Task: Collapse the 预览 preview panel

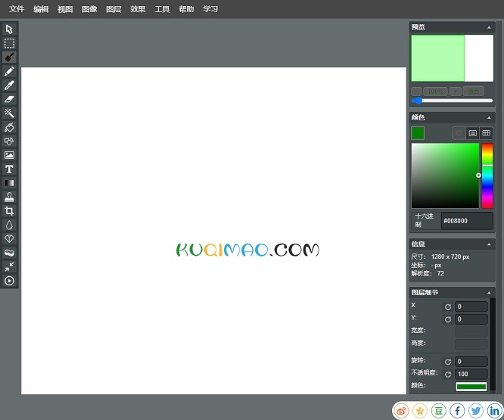Action: [x=489, y=28]
